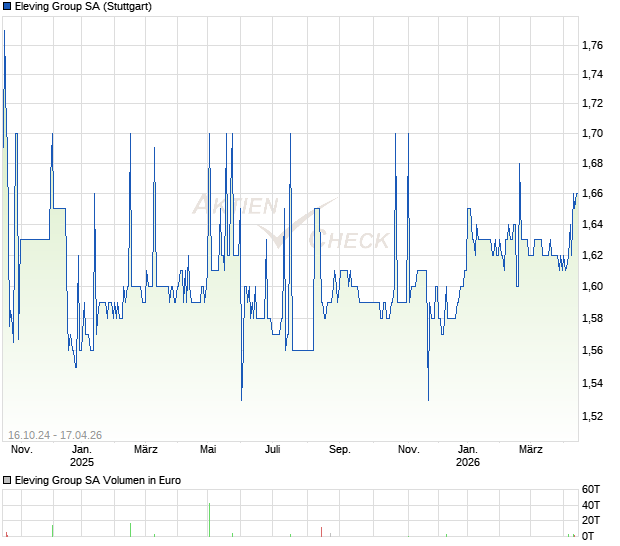620x546 pixels.
Task: Click the 'Jan. 2026' time axis label
Action: (x=468, y=456)
